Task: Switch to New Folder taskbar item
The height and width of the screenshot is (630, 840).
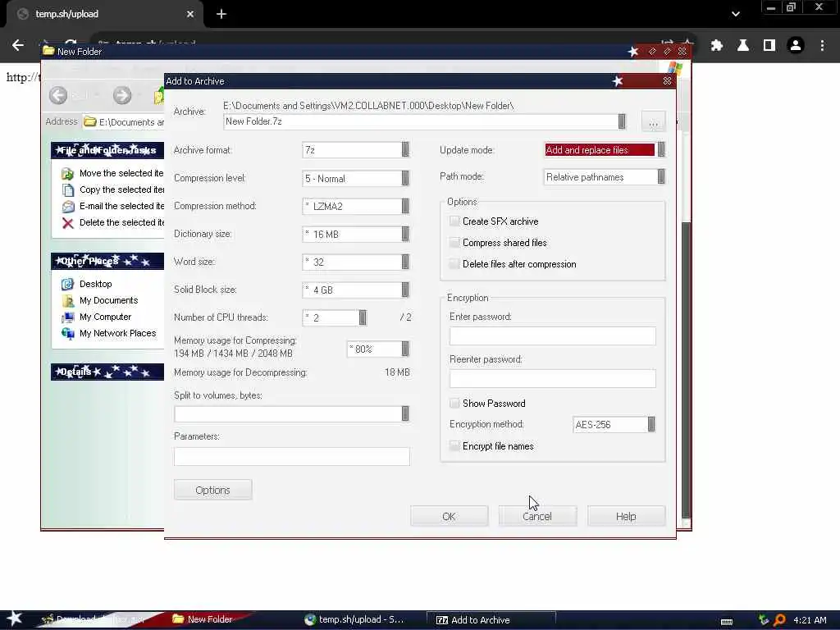Action: [208, 619]
